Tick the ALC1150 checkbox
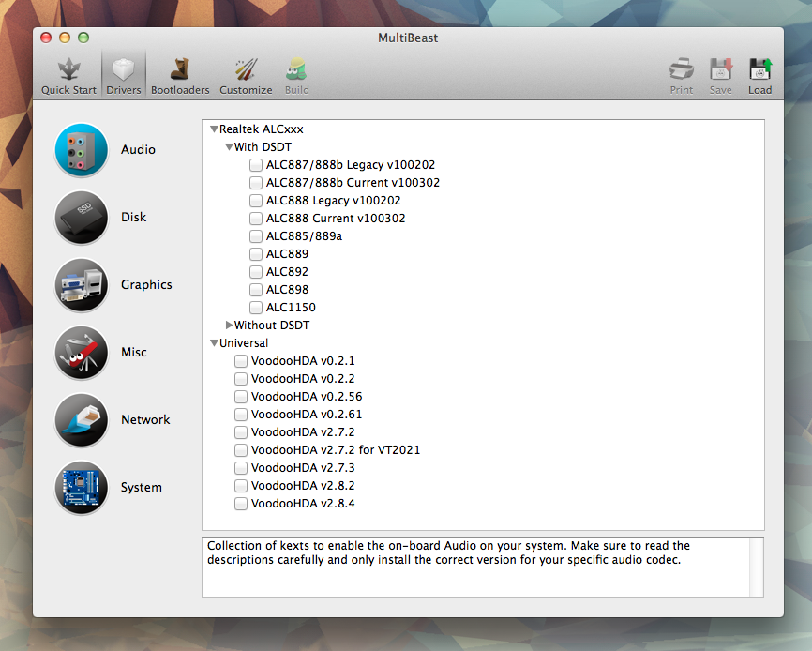This screenshot has height=651, width=812. pos(256,308)
